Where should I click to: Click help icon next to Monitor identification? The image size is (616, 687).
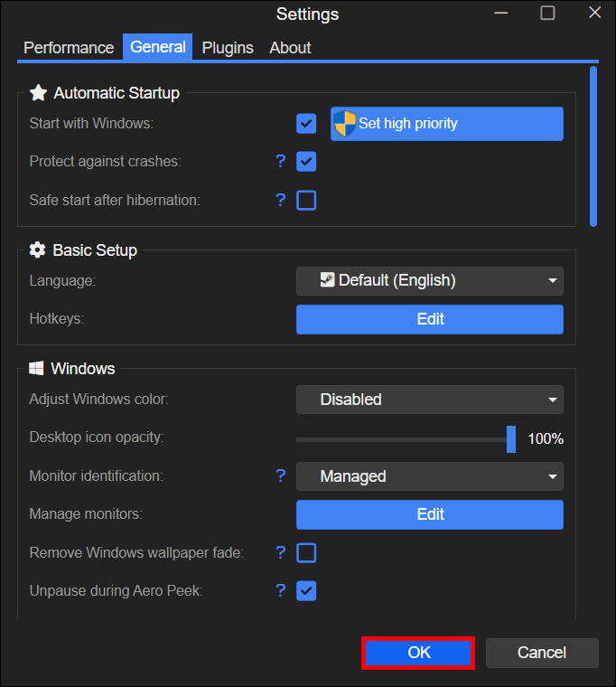click(281, 475)
